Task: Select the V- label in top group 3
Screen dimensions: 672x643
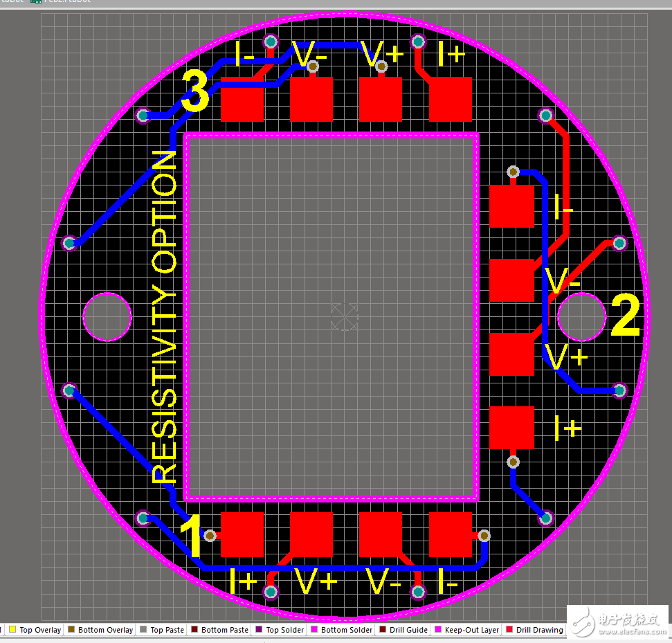Action: 309,53
